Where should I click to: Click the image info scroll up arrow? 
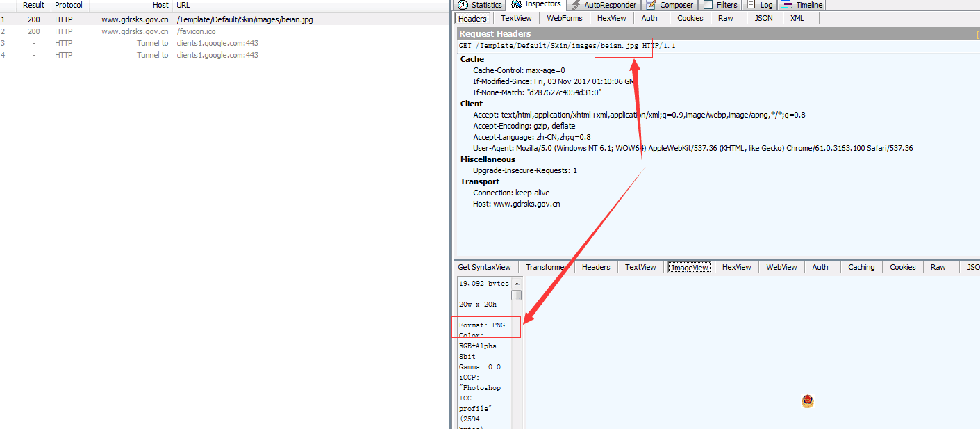(516, 283)
